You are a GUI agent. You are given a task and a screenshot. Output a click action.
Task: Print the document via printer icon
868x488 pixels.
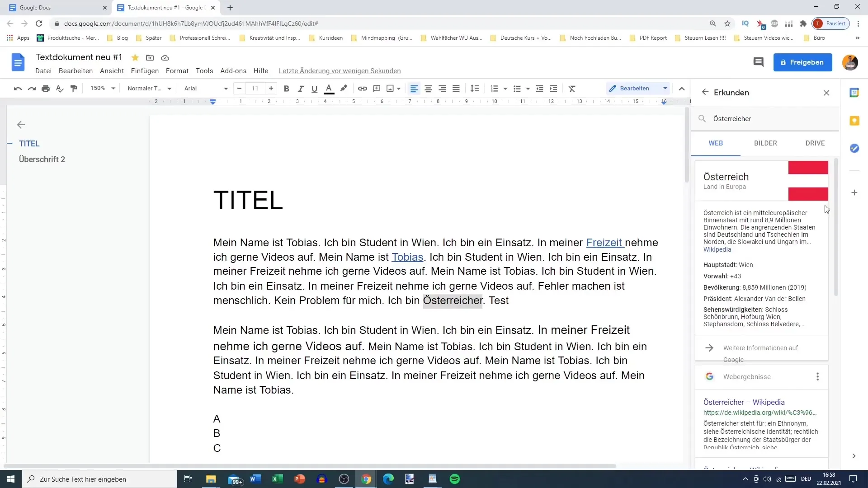click(x=46, y=89)
